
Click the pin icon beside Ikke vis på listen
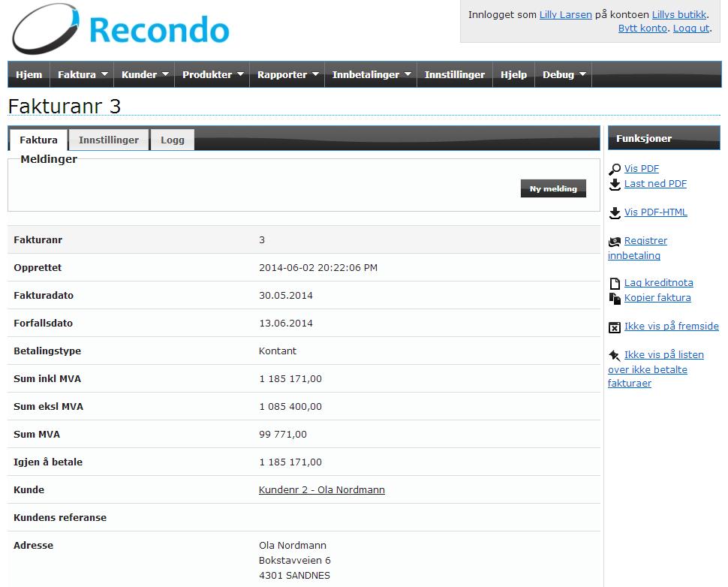coord(614,355)
